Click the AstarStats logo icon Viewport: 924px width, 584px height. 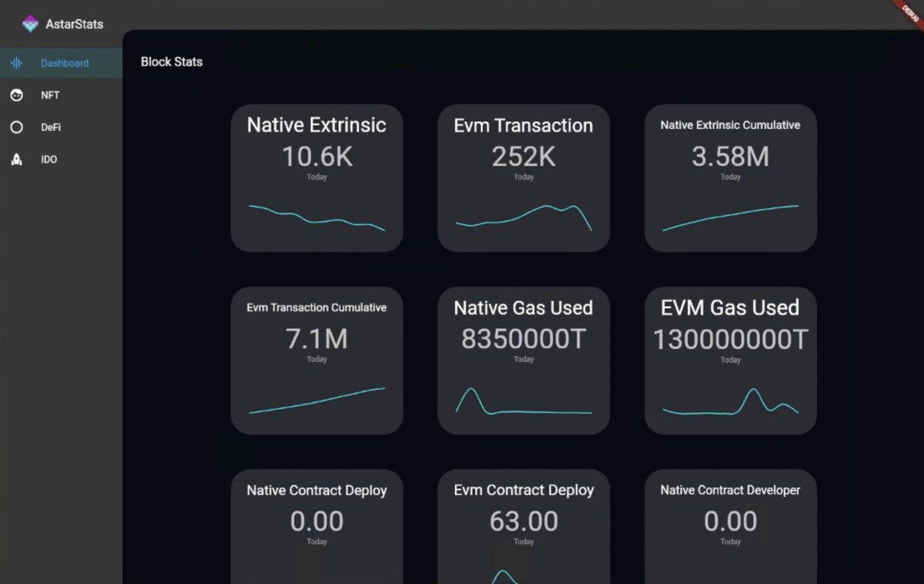click(30, 24)
